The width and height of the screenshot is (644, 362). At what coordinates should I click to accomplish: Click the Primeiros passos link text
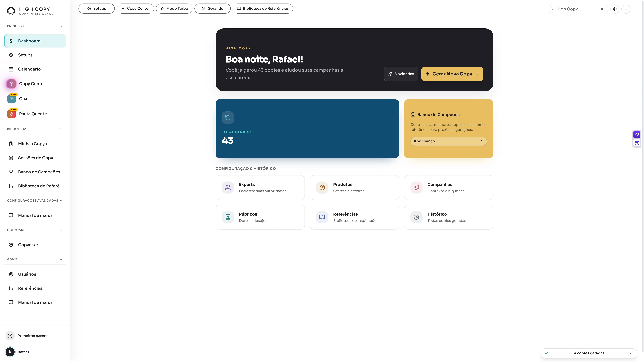coord(33,336)
